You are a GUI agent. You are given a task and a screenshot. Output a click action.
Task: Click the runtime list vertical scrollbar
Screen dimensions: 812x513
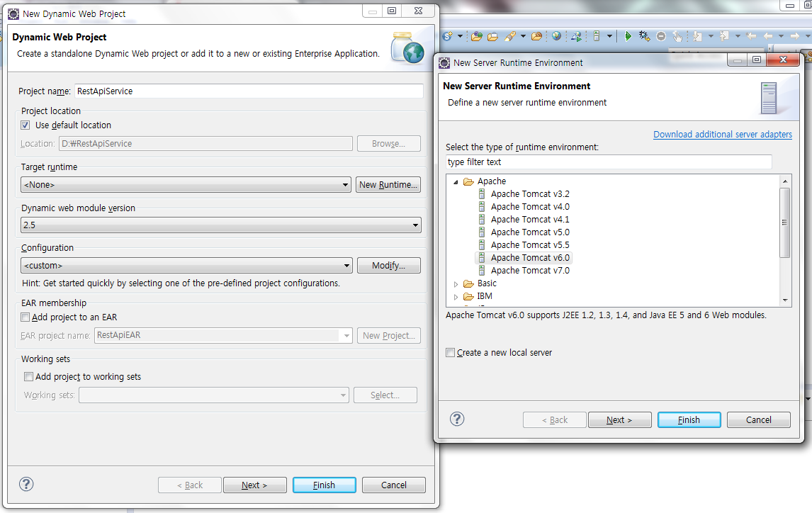point(784,223)
